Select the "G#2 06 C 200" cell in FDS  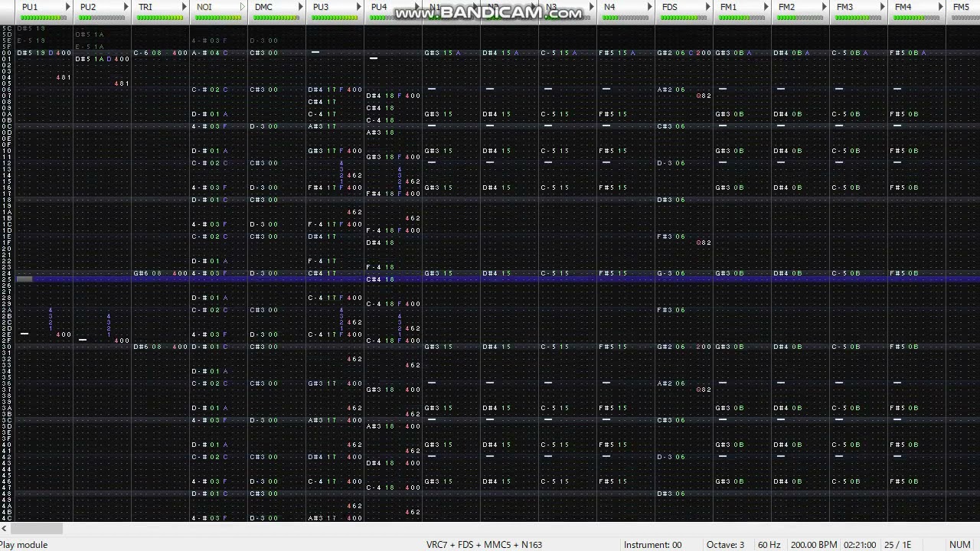[x=684, y=53]
